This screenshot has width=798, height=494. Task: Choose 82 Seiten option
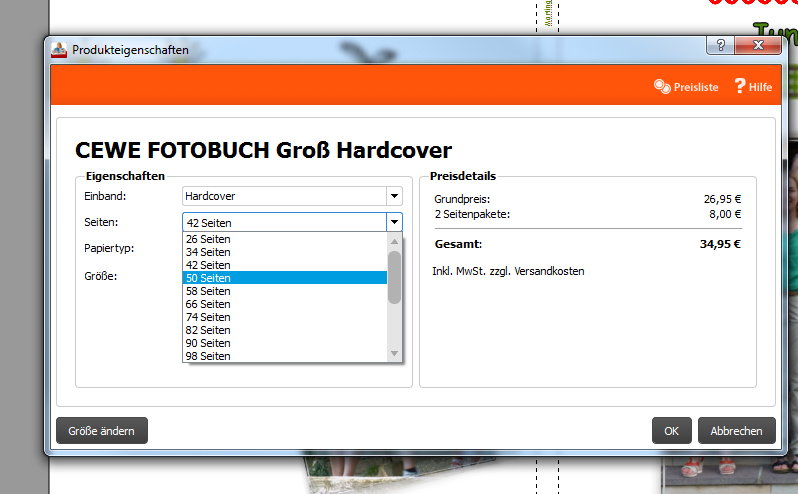coord(284,330)
